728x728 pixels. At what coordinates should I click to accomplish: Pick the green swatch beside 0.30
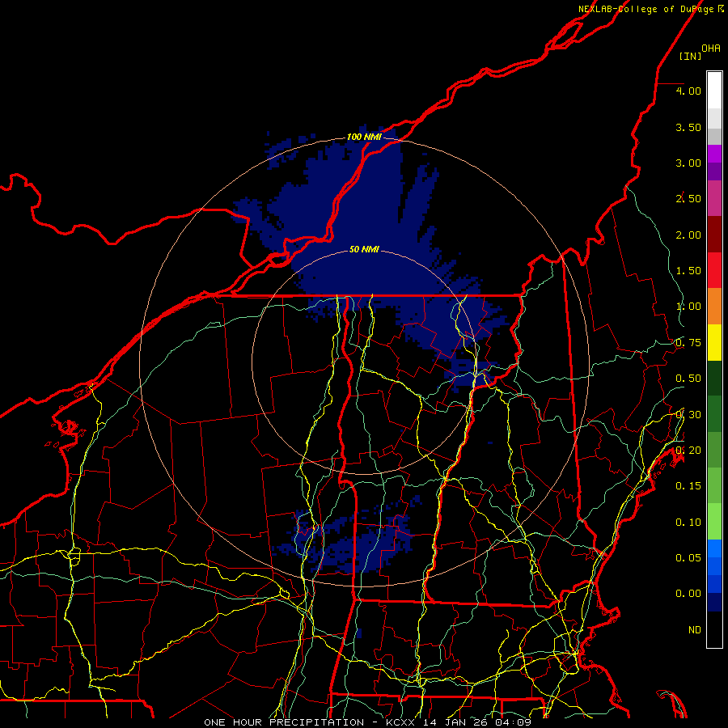point(714,414)
